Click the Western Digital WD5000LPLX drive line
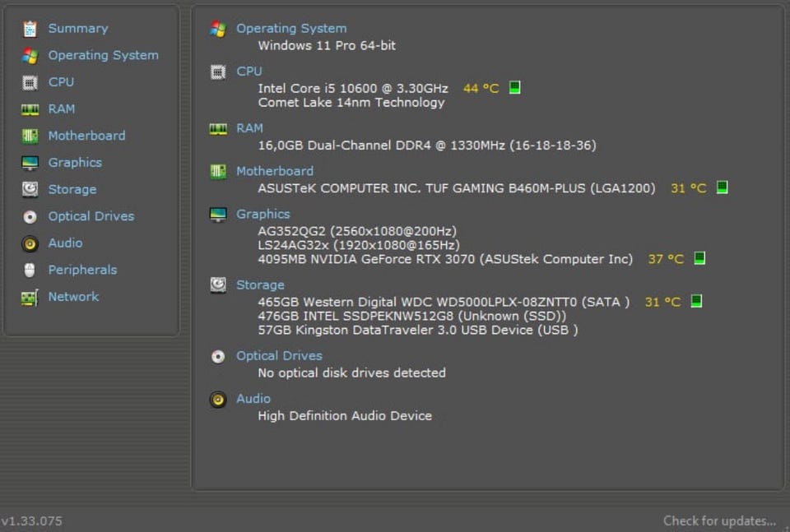Screen dimensions: 790x532 (444, 302)
